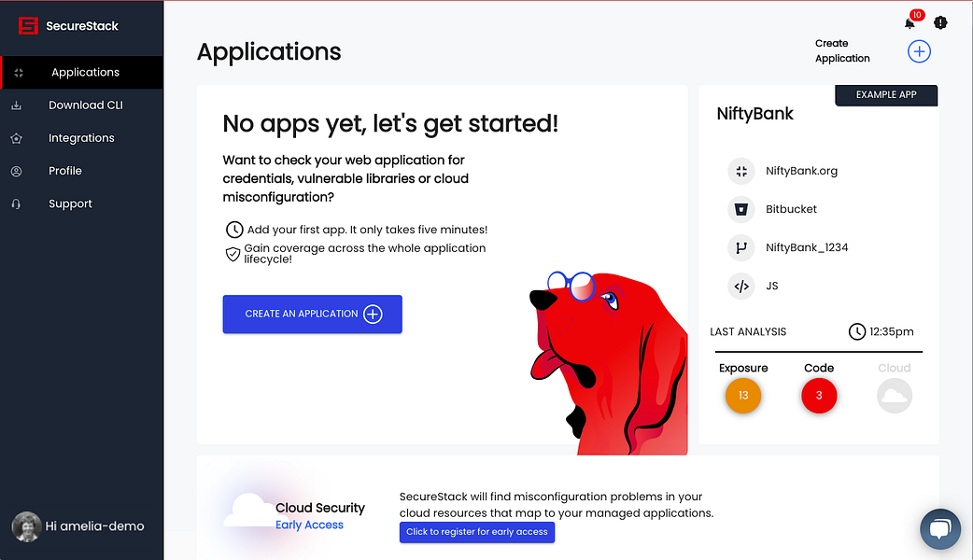
Task: Click the NiftyBank.org app icon
Action: click(x=740, y=171)
